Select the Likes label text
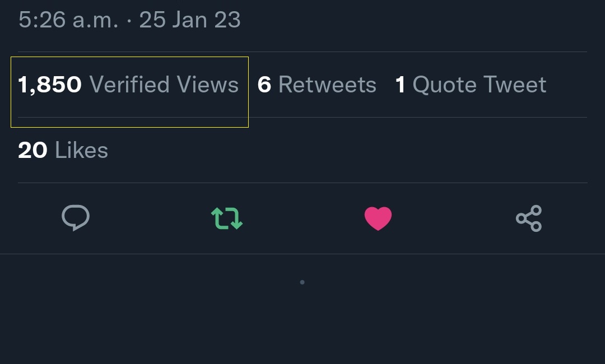This screenshot has height=364, width=605. click(x=81, y=151)
